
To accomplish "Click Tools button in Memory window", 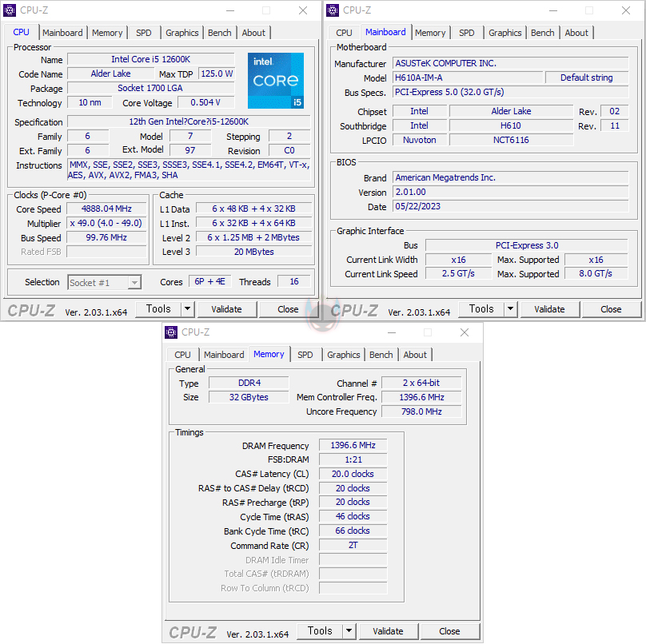I will point(320,631).
